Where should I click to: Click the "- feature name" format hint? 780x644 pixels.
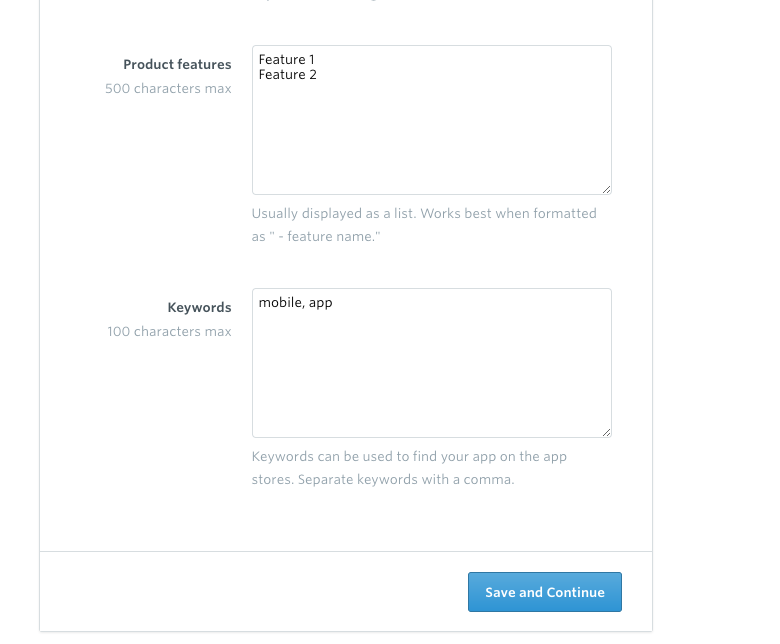click(328, 237)
